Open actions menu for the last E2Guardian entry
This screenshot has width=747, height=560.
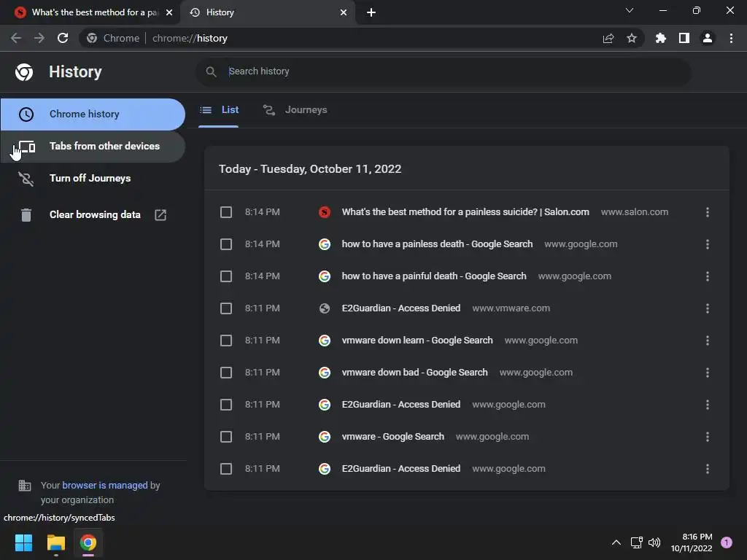(x=708, y=469)
